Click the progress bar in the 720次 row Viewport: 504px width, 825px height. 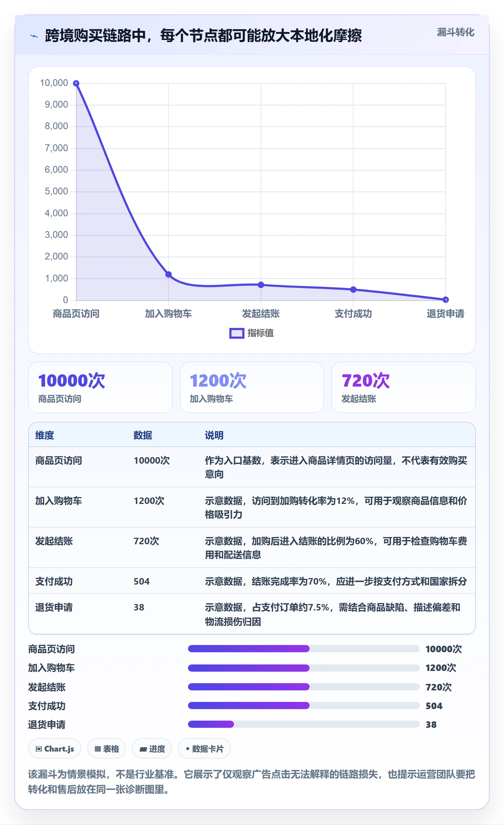pyautogui.click(x=304, y=687)
